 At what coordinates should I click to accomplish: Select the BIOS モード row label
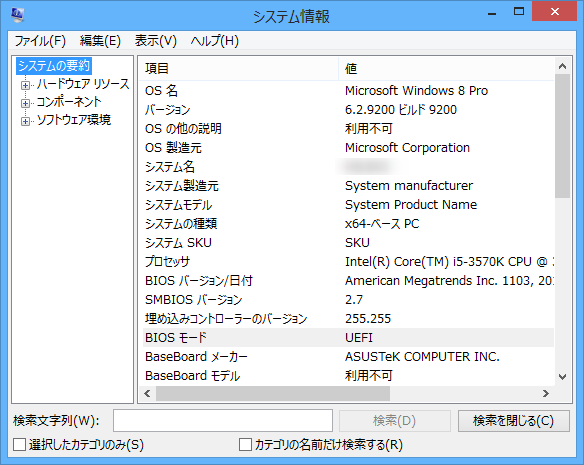click(x=176, y=338)
